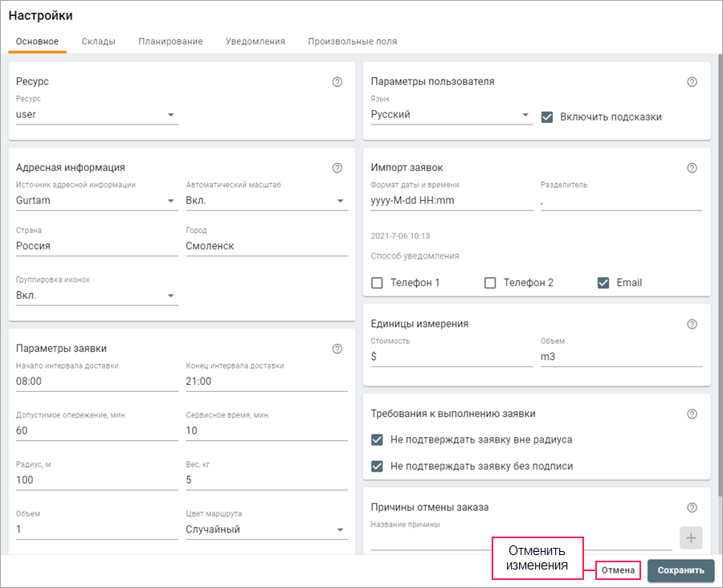Click the Сохранить button

coord(680,570)
